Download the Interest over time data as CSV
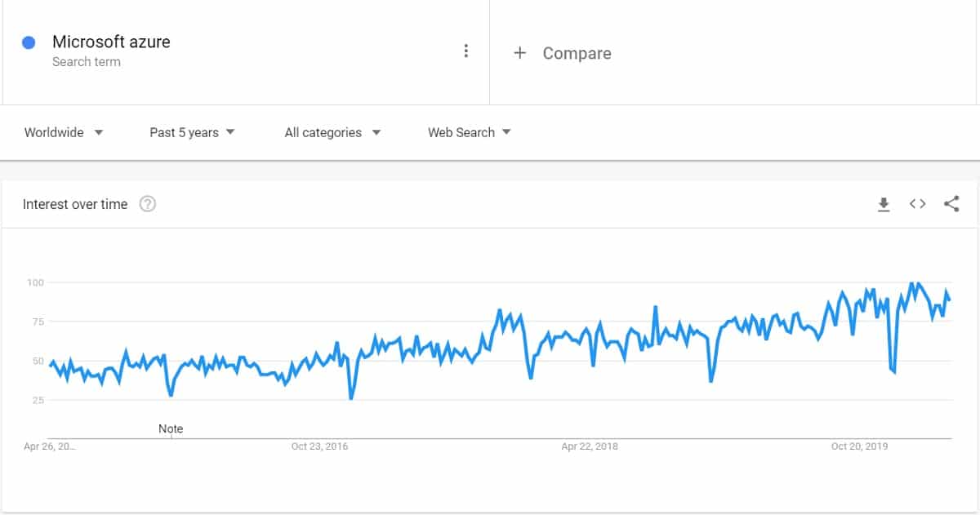 click(x=884, y=204)
